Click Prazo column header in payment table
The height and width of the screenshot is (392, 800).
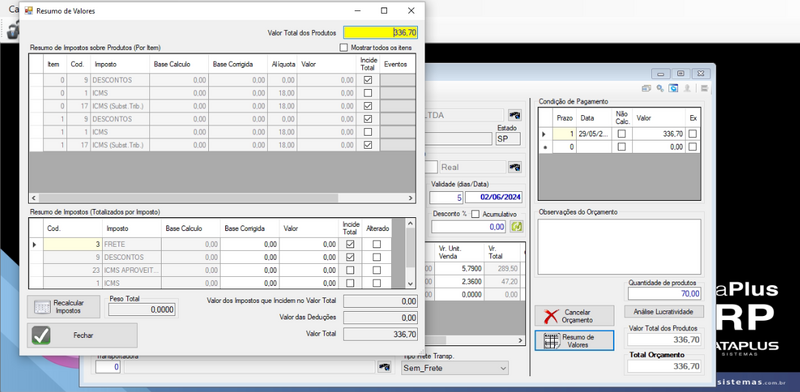point(565,118)
